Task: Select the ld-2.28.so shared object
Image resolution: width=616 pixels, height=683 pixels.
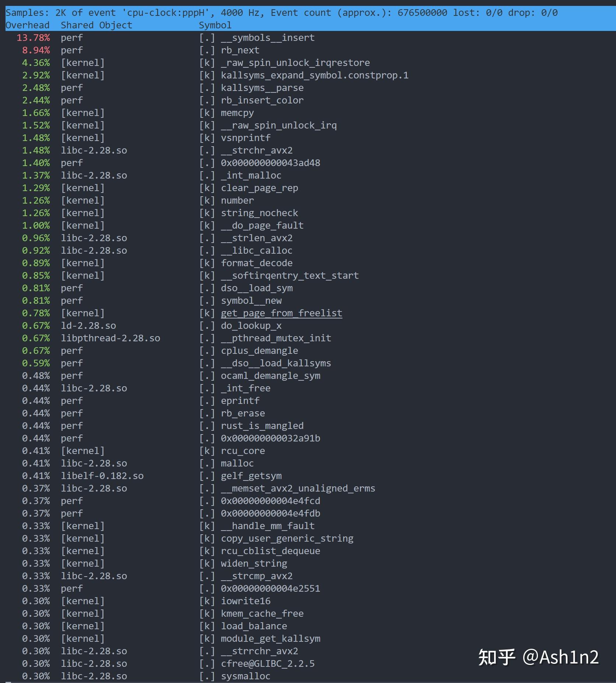Action: [x=88, y=326]
